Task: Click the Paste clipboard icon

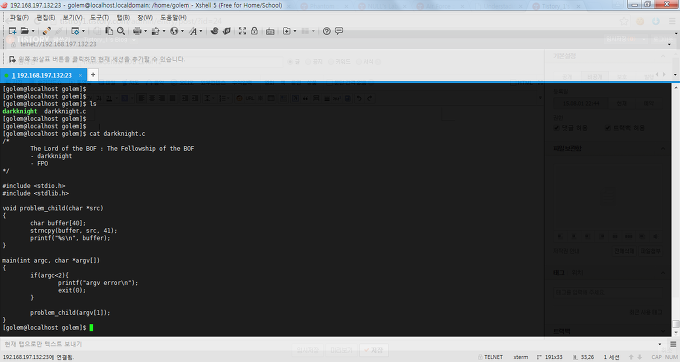Action: [x=109, y=31]
